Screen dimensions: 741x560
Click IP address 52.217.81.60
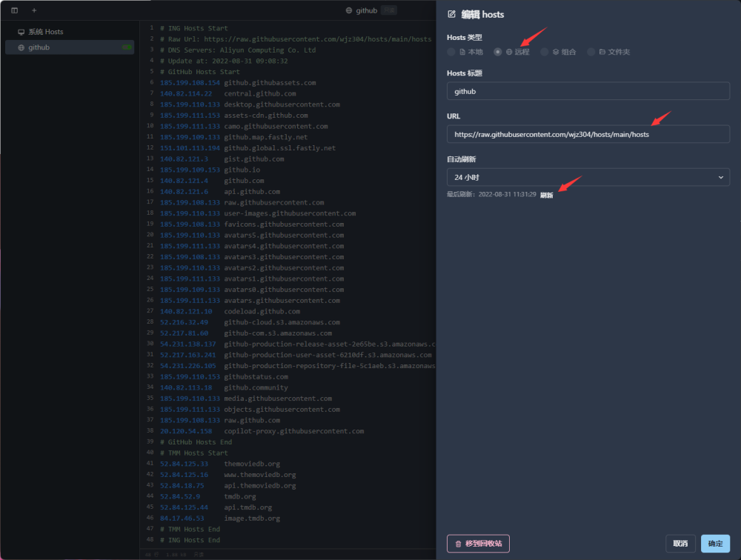(184, 333)
